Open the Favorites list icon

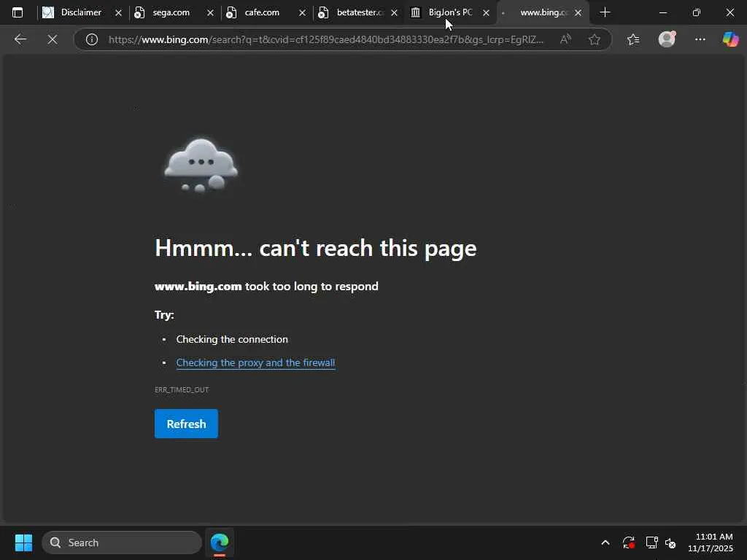click(x=633, y=39)
